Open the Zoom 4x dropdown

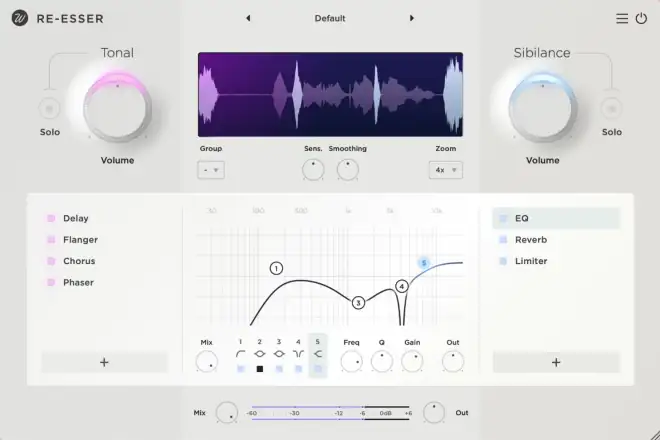pos(446,170)
